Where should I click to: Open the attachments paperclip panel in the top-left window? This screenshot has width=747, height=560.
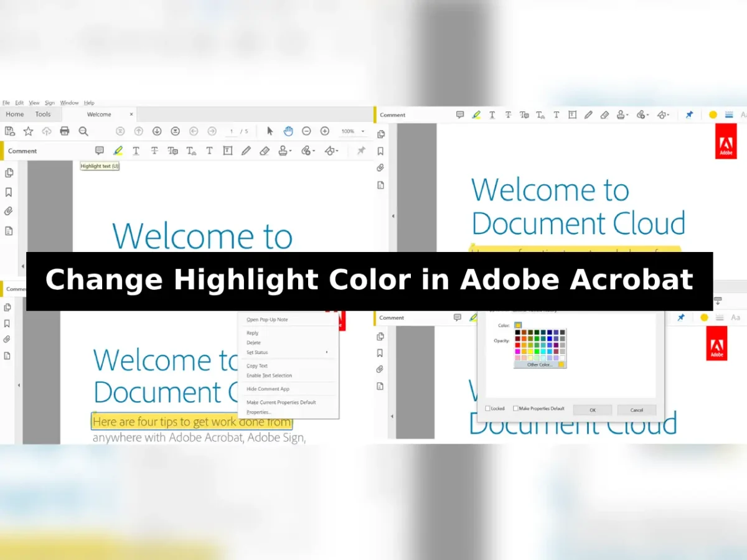pos(9,212)
